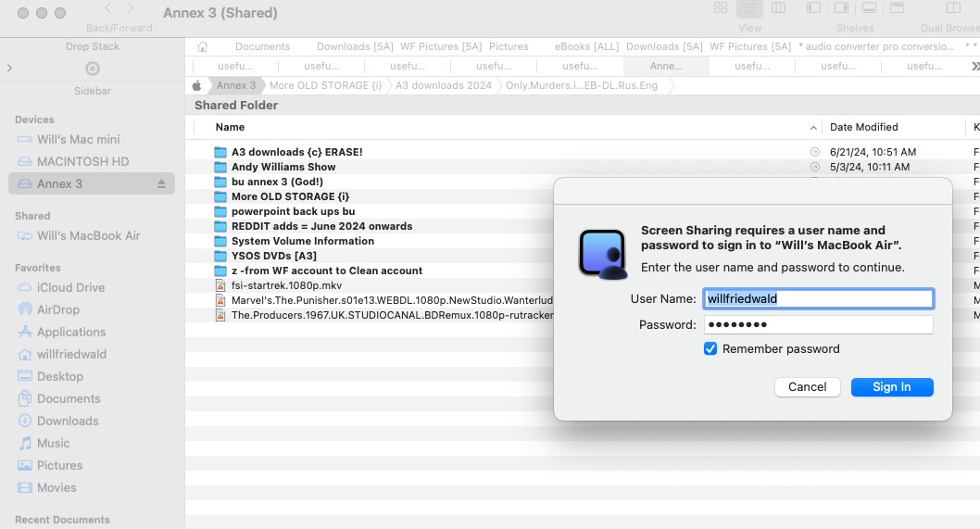Click the Apple icon in the path bar

click(x=197, y=85)
